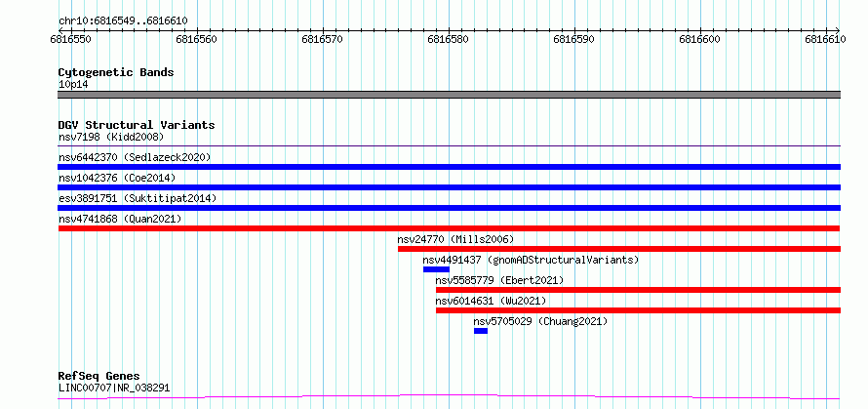
Task: Open the LINC00707|NR_038291 gene label
Action: (114, 388)
